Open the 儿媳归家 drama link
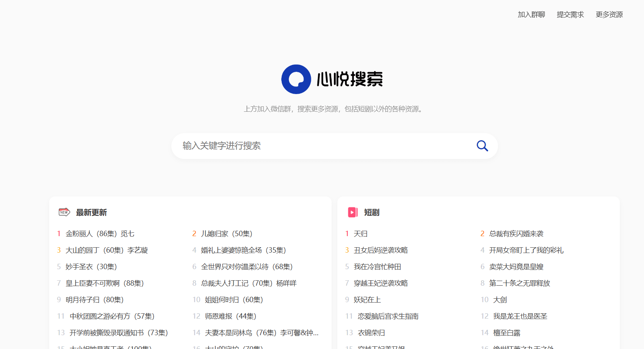Viewport: 644px width, 349px height. point(227,233)
